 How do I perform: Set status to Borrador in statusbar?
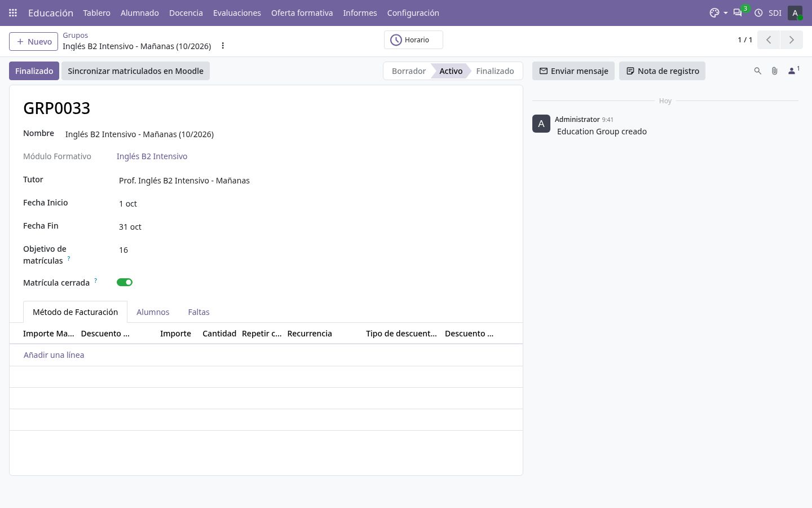(x=408, y=71)
